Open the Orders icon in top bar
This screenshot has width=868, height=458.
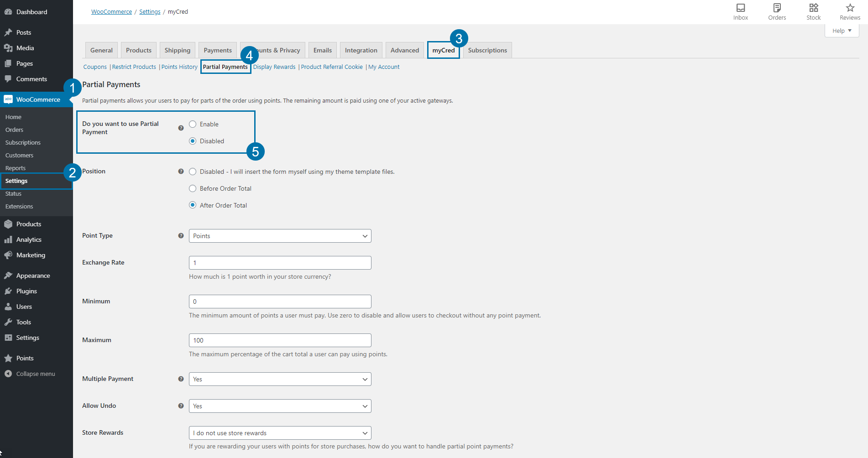(x=777, y=8)
